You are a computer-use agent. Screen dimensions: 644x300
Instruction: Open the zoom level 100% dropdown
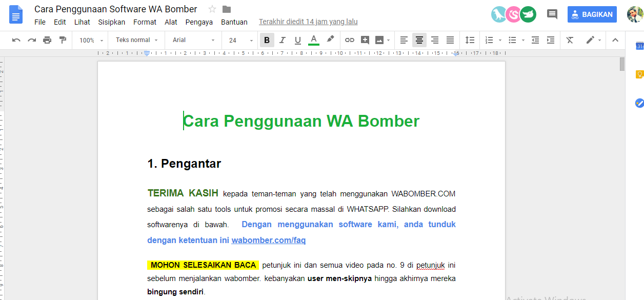[91, 40]
